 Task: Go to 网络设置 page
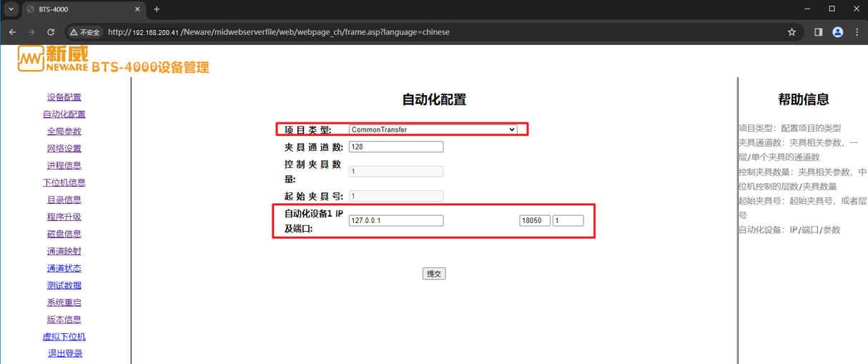(64, 149)
